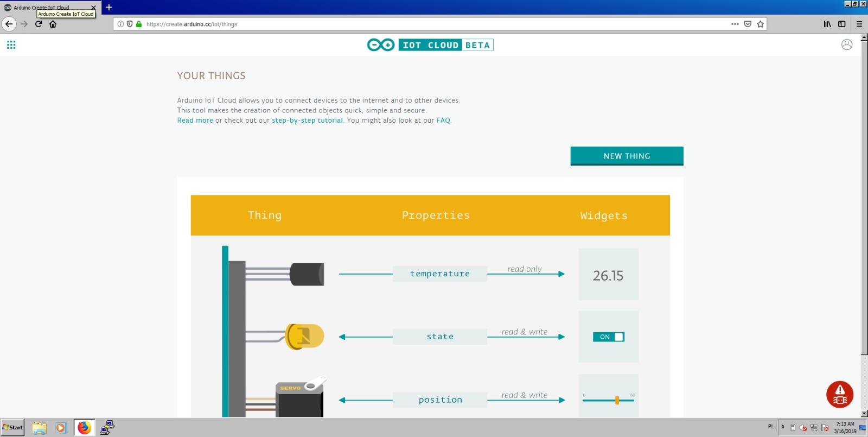The width and height of the screenshot is (868, 437).
Task: Open Windows Explorer from taskbar
Action: click(x=39, y=428)
